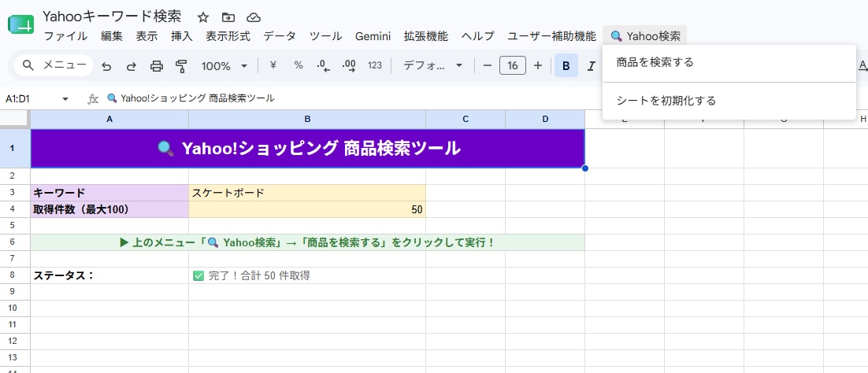Screen dimensions: 868x373
Task: Open the 123 number formats menu
Action: tap(375, 65)
